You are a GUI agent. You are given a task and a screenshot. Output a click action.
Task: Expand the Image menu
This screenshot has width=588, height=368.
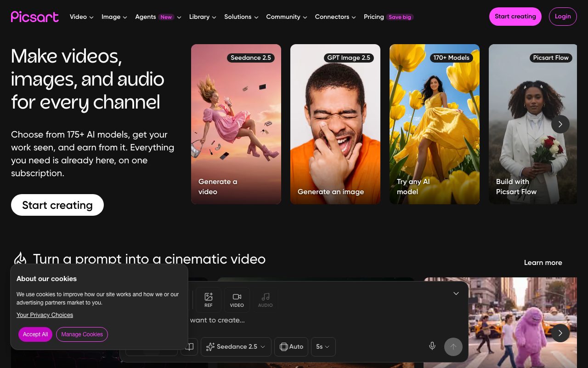[x=114, y=17]
